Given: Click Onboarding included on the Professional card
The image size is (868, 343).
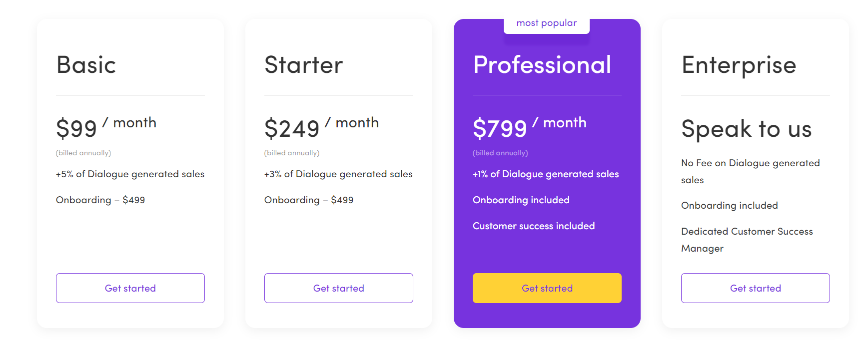Looking at the screenshot, I should pos(521,200).
